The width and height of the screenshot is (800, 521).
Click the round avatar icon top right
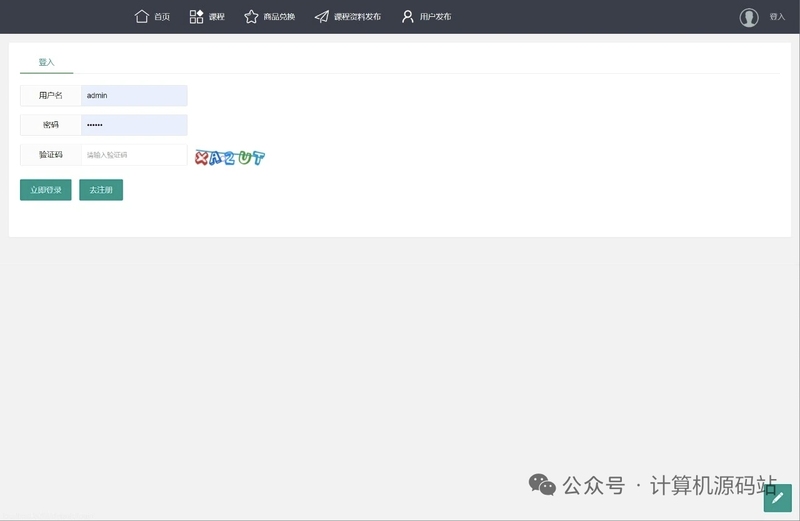[748, 17]
